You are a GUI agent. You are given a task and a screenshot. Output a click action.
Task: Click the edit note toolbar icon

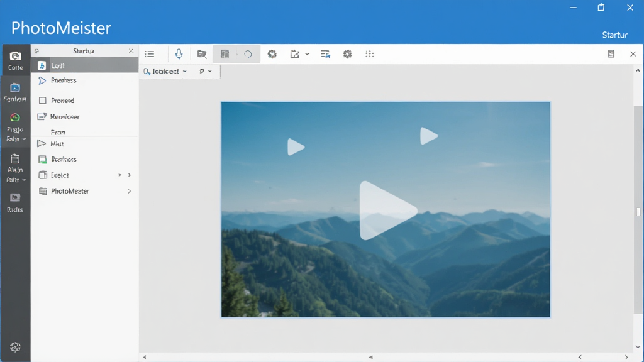click(x=294, y=54)
